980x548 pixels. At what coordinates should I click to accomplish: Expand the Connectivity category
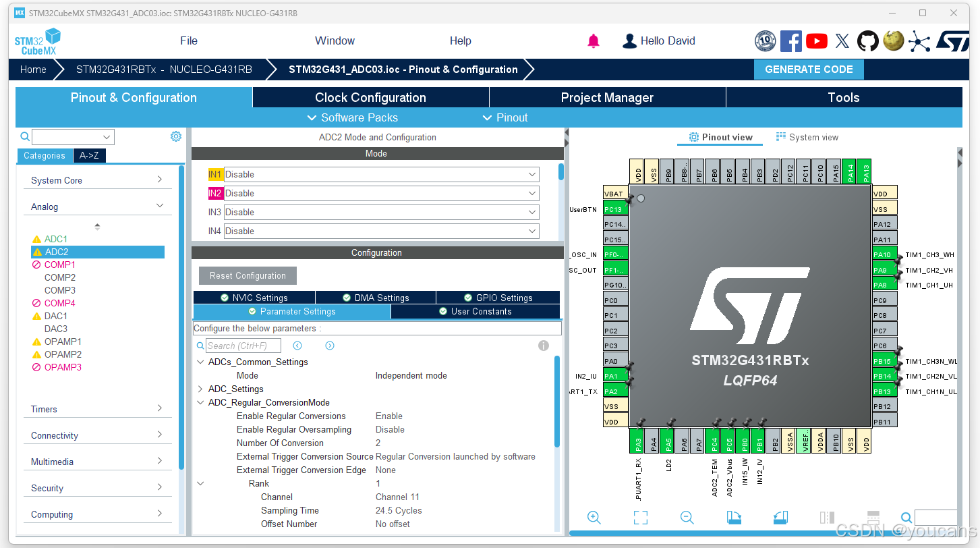point(97,435)
